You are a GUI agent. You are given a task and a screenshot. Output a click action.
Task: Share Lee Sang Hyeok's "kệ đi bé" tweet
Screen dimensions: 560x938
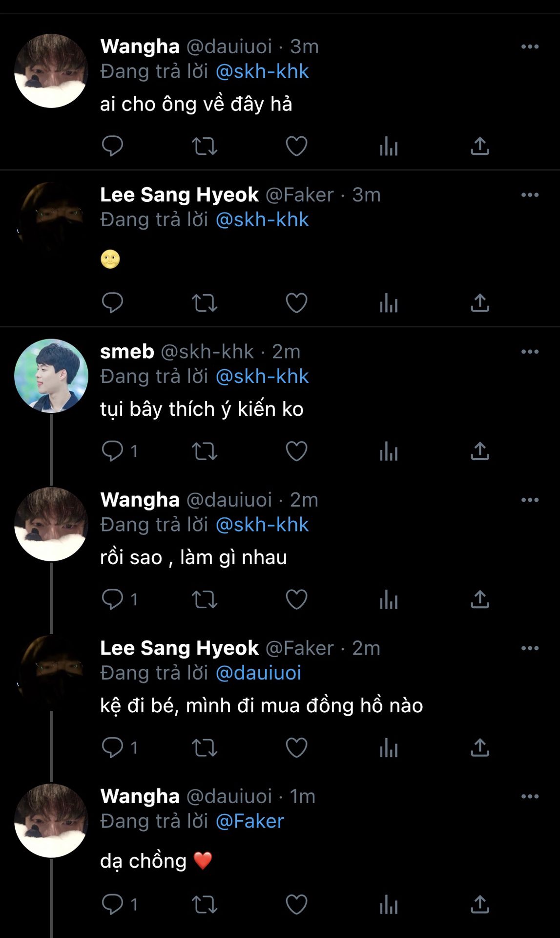(480, 747)
